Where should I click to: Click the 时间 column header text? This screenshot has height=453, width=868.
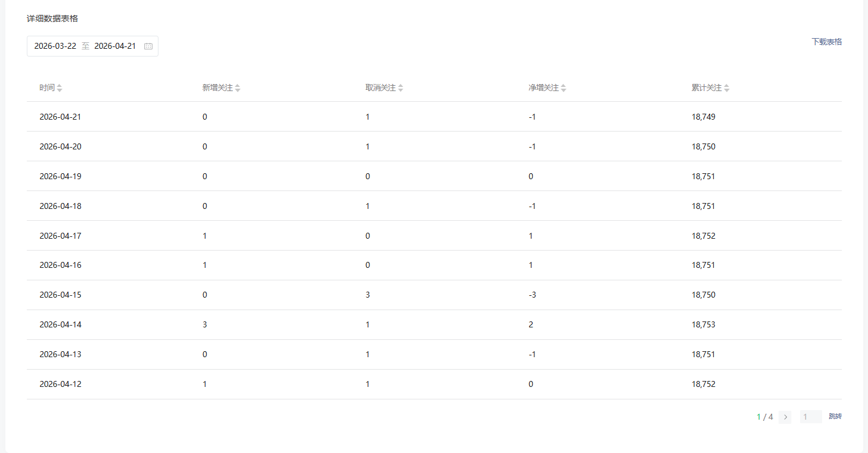coord(47,88)
